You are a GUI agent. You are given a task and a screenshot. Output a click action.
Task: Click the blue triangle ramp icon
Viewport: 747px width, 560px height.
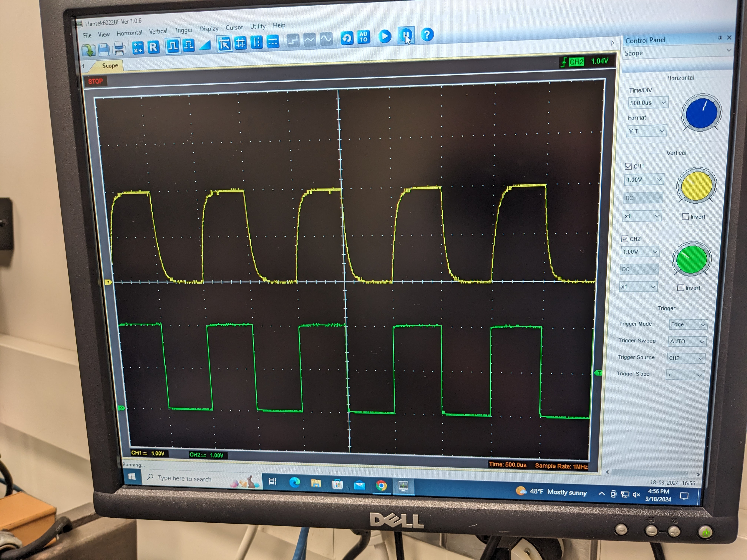click(x=205, y=45)
